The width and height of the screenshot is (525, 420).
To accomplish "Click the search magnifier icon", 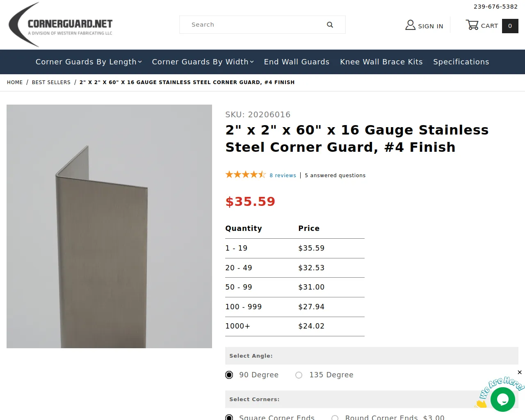I will click(x=330, y=25).
